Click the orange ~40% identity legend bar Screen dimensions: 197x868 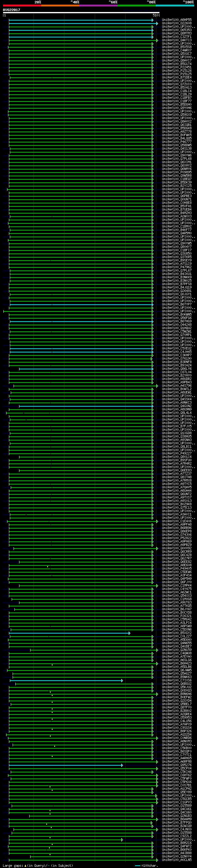(60, 6)
